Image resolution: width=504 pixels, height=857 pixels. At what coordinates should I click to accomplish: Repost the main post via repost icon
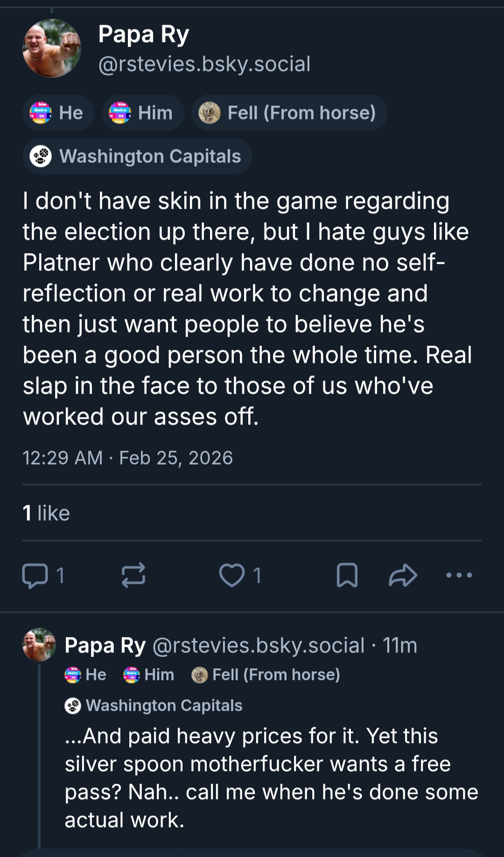pos(133,575)
